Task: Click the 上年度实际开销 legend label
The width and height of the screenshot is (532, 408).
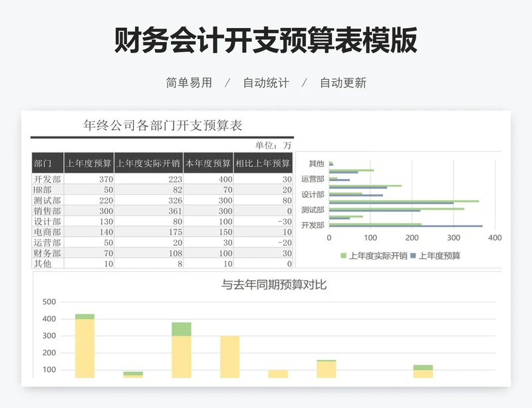Action: point(378,256)
